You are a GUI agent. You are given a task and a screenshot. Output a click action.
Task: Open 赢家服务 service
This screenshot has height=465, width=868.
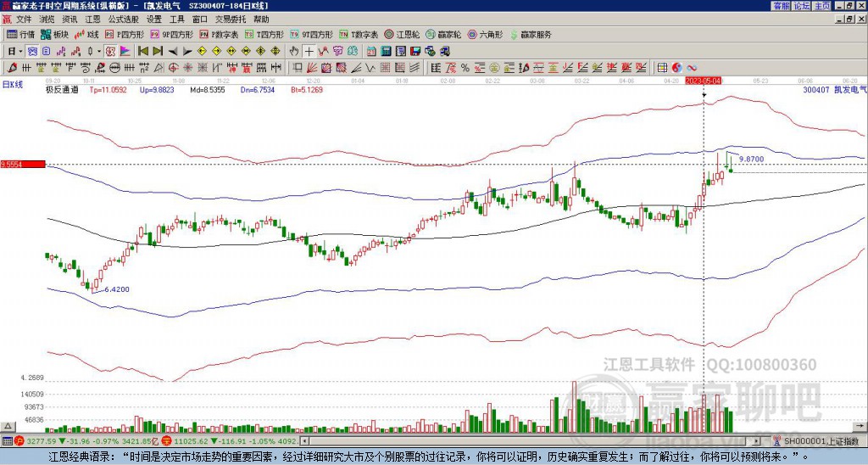coord(531,34)
